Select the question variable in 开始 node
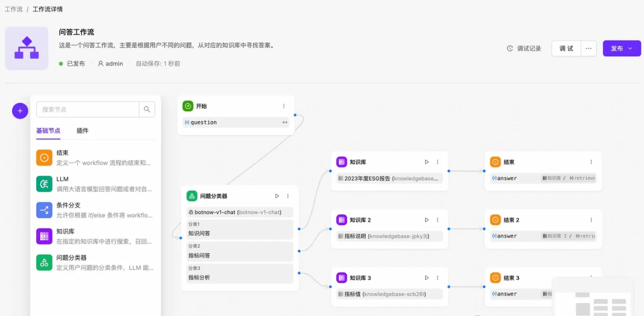The image size is (644, 316). (x=236, y=122)
